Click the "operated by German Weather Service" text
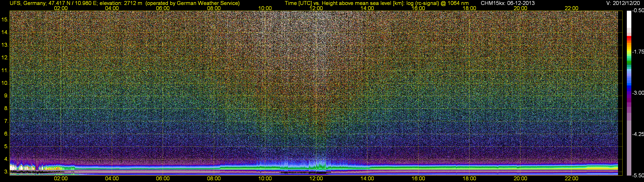This screenshot has width=644, height=182. (193, 3)
